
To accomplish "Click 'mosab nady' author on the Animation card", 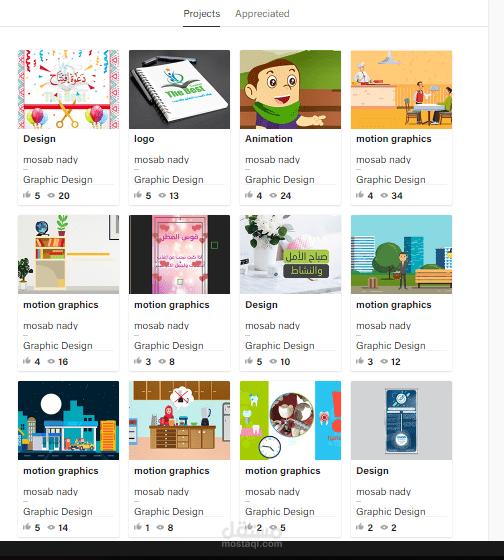I will click(x=273, y=160).
